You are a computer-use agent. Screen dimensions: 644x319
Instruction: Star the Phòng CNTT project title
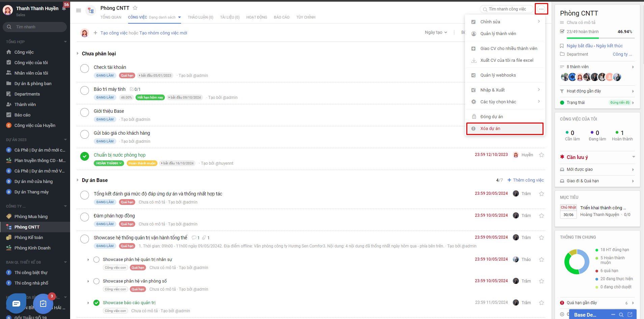click(x=135, y=8)
